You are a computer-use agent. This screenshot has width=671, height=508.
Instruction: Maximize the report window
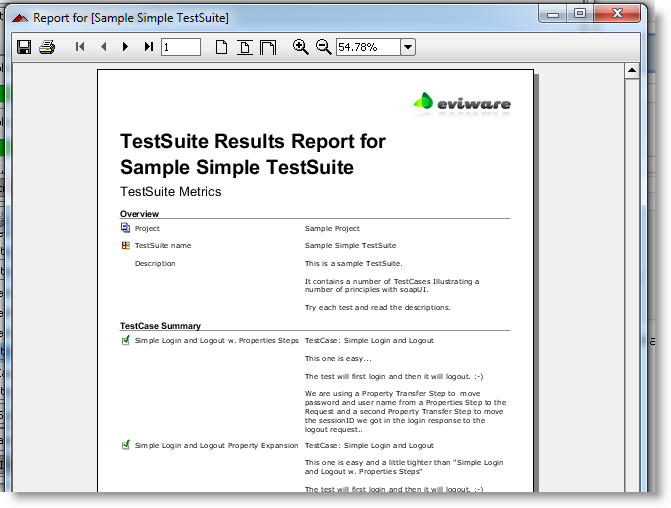580,14
